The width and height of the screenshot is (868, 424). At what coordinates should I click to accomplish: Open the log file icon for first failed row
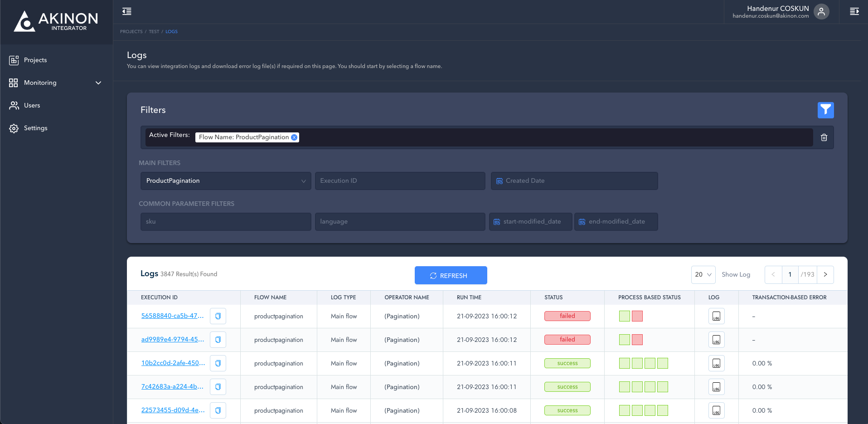[x=716, y=316]
